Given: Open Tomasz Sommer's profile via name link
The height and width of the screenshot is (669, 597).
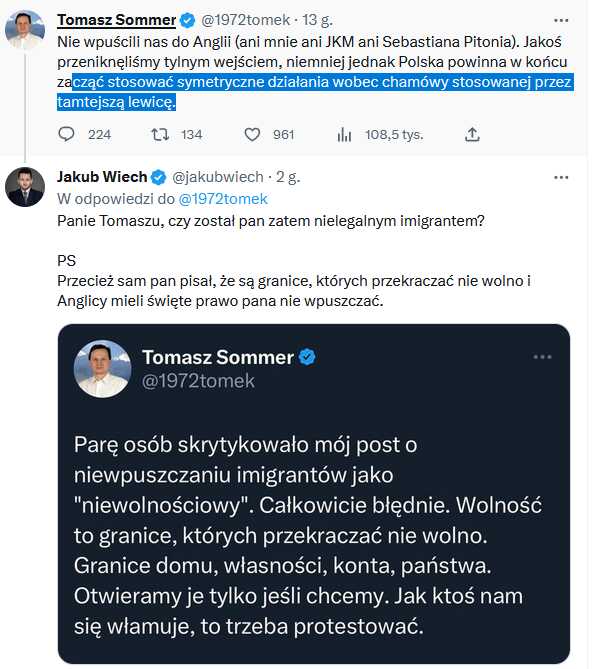Looking at the screenshot, I should point(116,20).
